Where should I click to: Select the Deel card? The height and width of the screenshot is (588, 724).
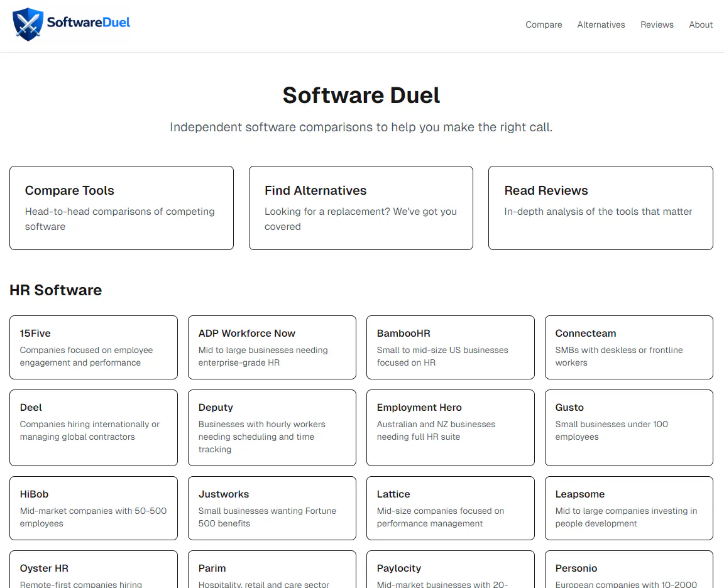click(x=94, y=428)
